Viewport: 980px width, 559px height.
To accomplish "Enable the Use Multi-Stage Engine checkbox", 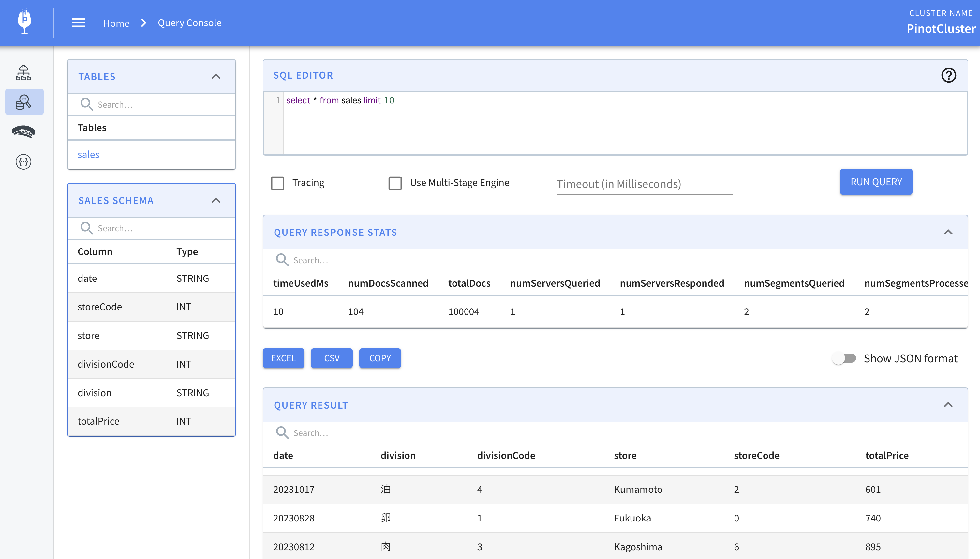I will point(395,183).
